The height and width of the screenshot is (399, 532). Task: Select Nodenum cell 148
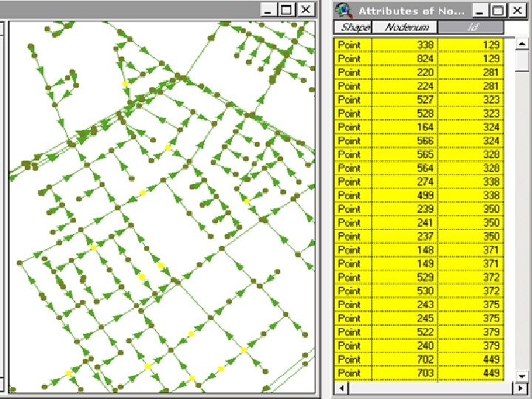point(405,250)
